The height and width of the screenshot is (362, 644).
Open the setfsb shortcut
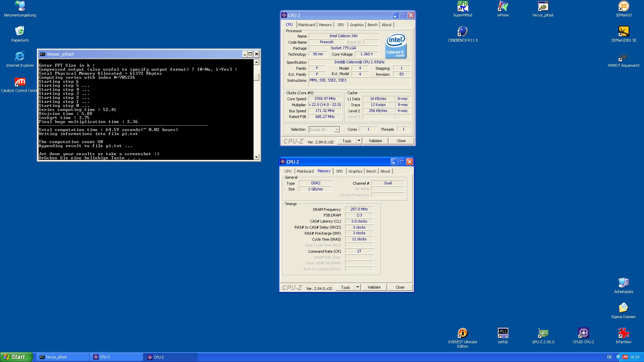coord(503,336)
